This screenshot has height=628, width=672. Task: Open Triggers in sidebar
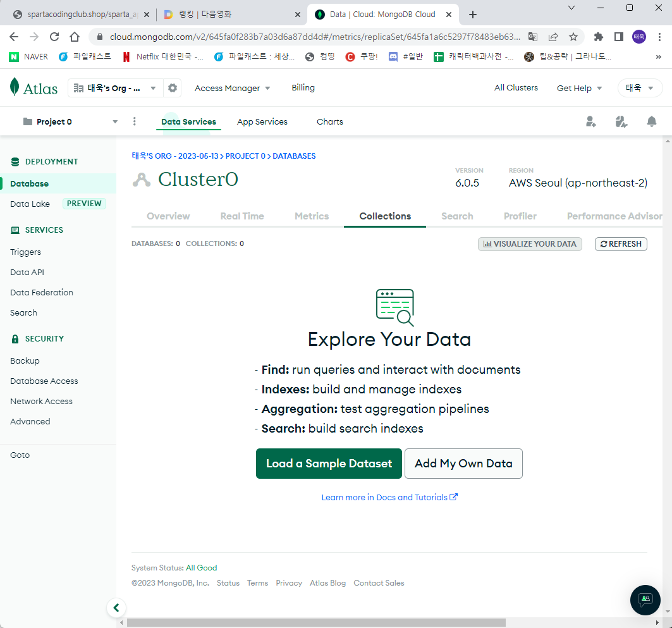pyautogui.click(x=26, y=252)
